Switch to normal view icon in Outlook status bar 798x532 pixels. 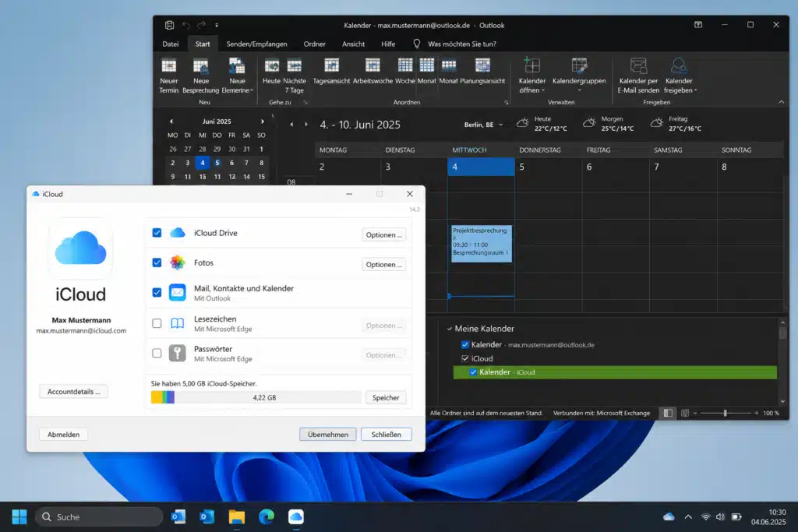(x=668, y=413)
